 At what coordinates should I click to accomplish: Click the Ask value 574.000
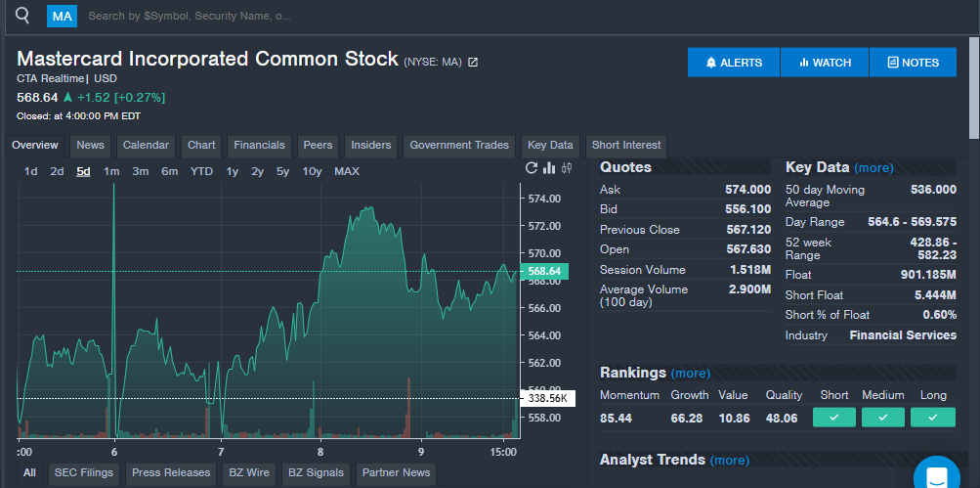click(747, 190)
